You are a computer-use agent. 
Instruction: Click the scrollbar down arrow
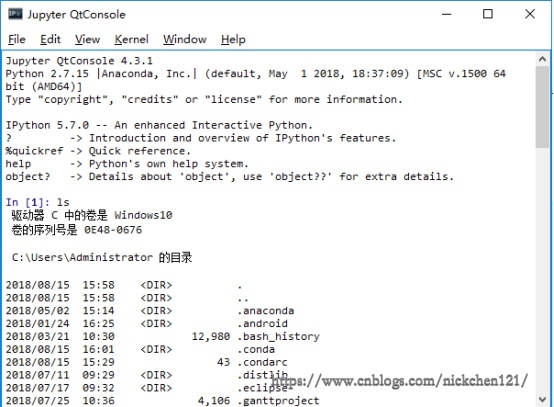tap(542, 400)
